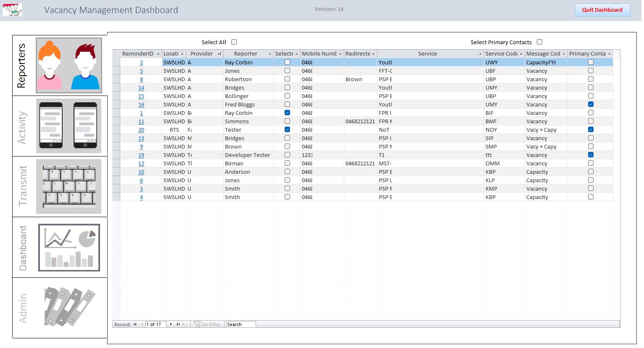Tick the Select All checkbox

pos(234,42)
